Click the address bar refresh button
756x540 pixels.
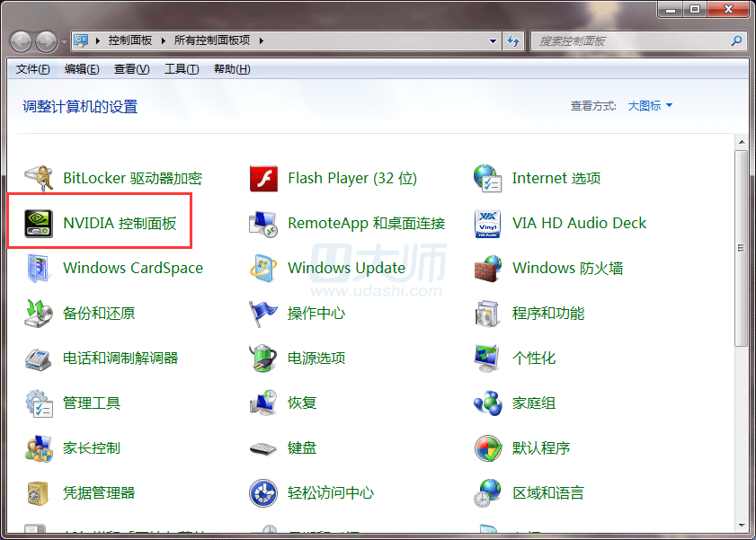(x=514, y=41)
